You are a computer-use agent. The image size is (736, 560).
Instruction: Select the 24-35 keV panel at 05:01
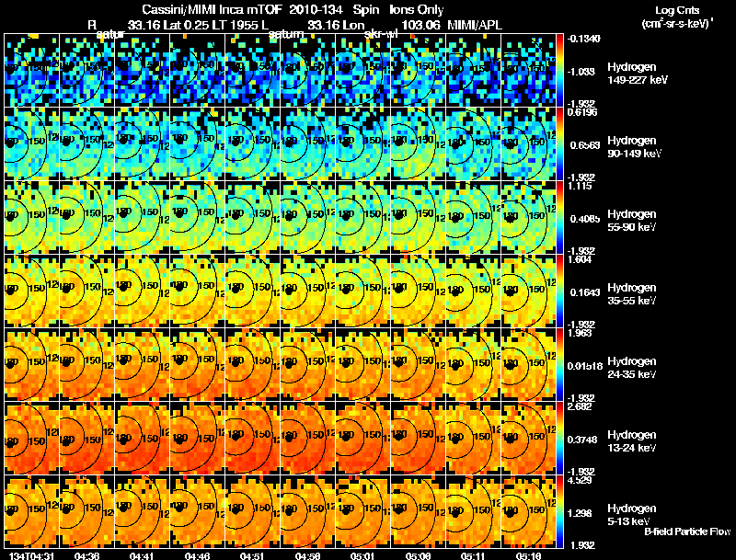pyautogui.click(x=362, y=365)
